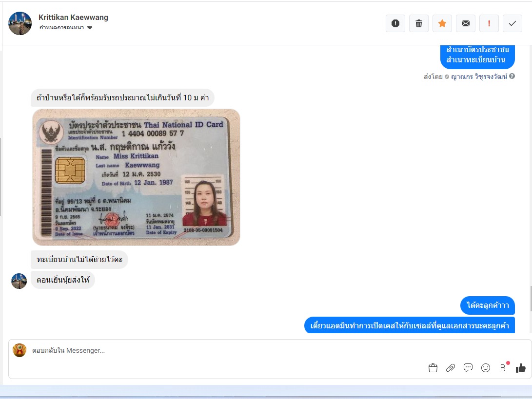Open the shopping bag products icon
This screenshot has height=399, width=532.
click(433, 368)
